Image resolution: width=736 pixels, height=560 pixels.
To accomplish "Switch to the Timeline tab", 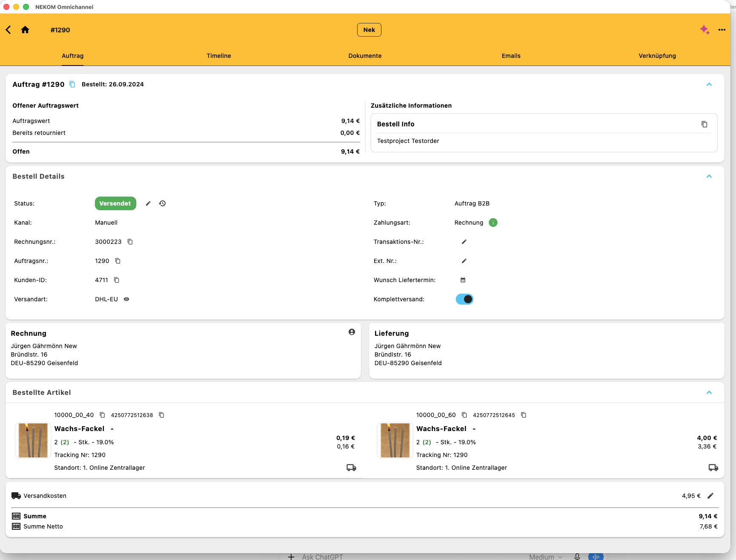I will point(219,56).
